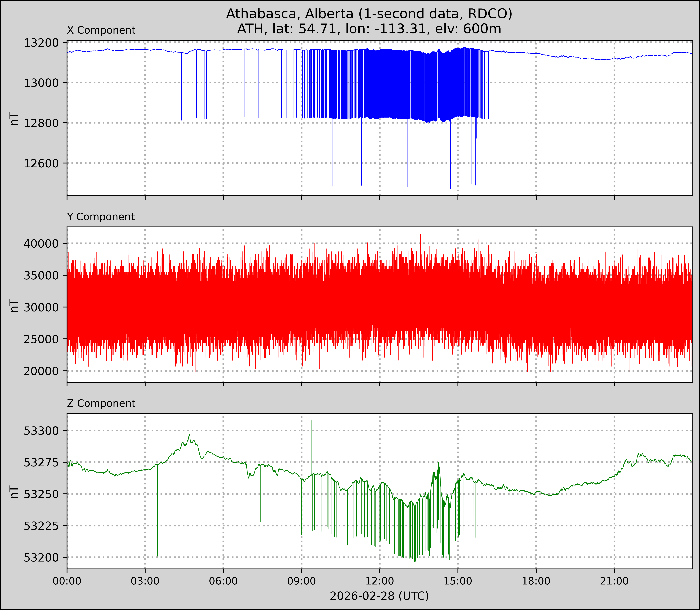Click the '2026-02-28 (UTC)' axis label

pos(379,596)
